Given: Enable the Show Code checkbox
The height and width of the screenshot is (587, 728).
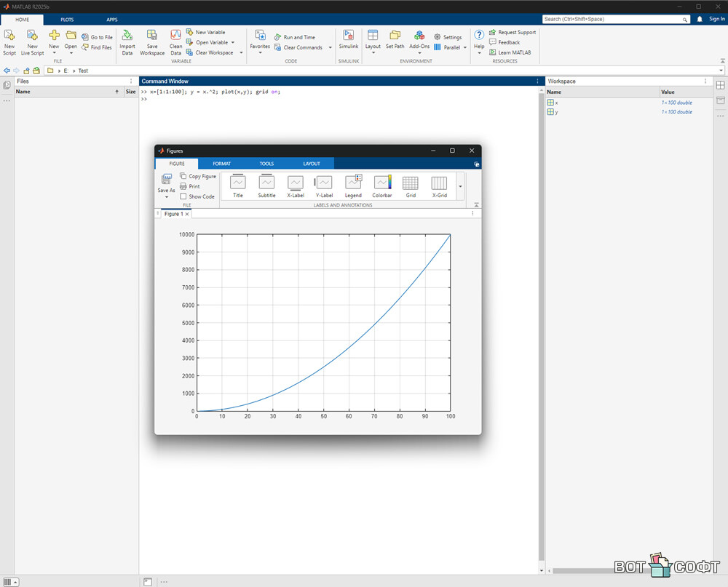Looking at the screenshot, I should (x=183, y=196).
